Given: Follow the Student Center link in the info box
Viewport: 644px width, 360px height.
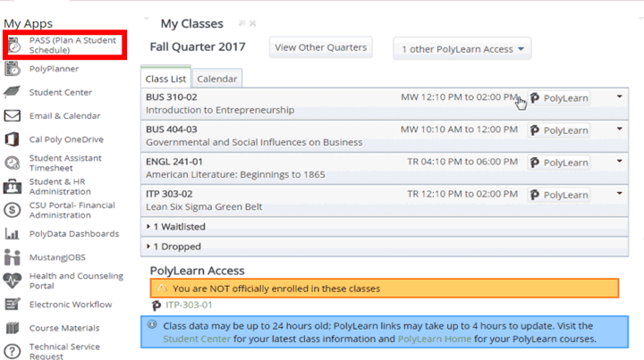Looking at the screenshot, I should [x=197, y=339].
